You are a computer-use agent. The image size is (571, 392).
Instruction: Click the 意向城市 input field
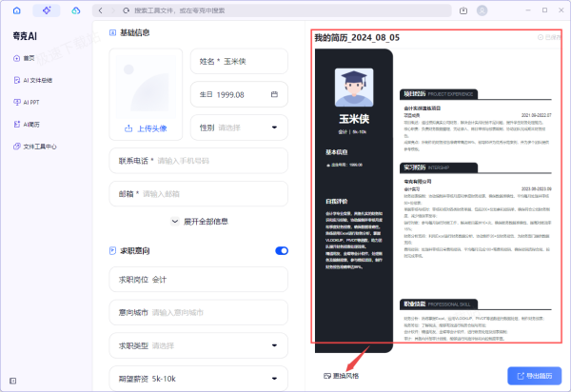click(199, 312)
